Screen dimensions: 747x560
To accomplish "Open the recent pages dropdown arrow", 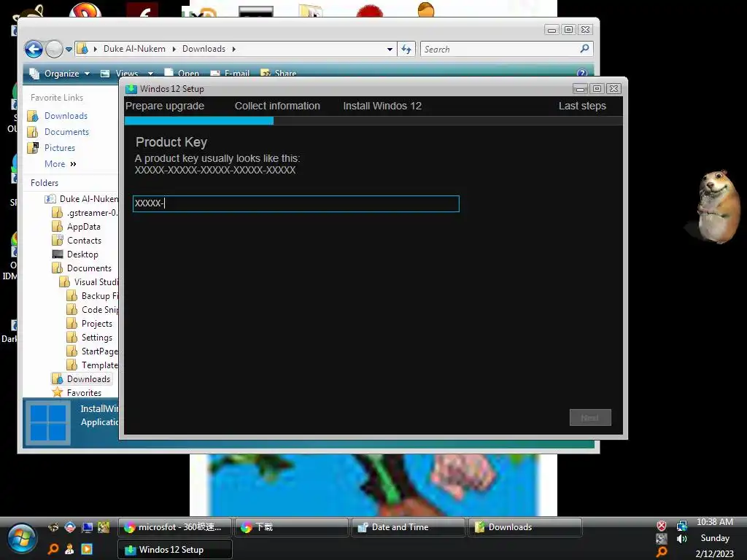I will pyautogui.click(x=69, y=49).
